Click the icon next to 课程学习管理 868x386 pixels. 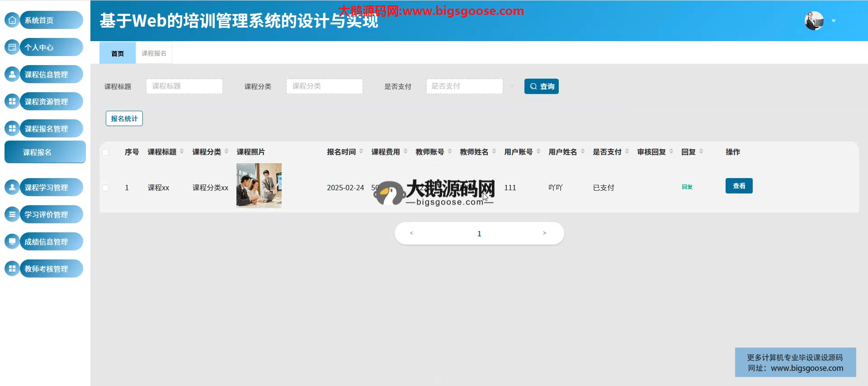(12, 187)
